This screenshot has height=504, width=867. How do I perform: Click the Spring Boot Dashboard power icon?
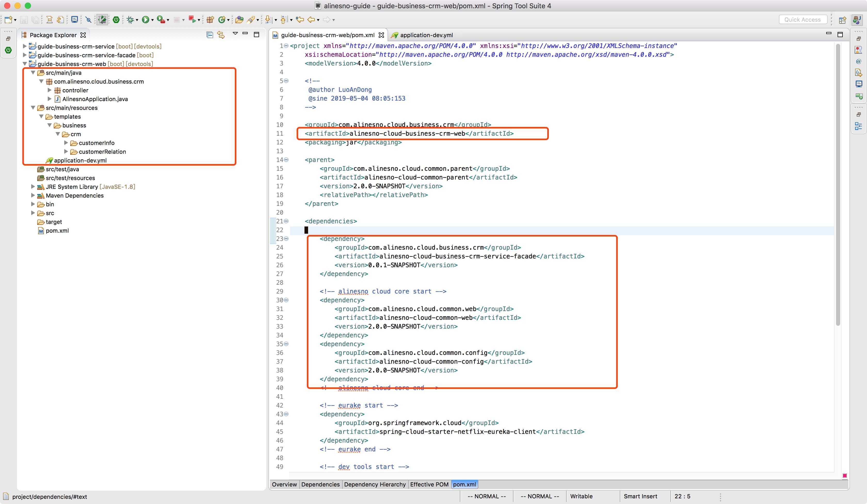116,20
